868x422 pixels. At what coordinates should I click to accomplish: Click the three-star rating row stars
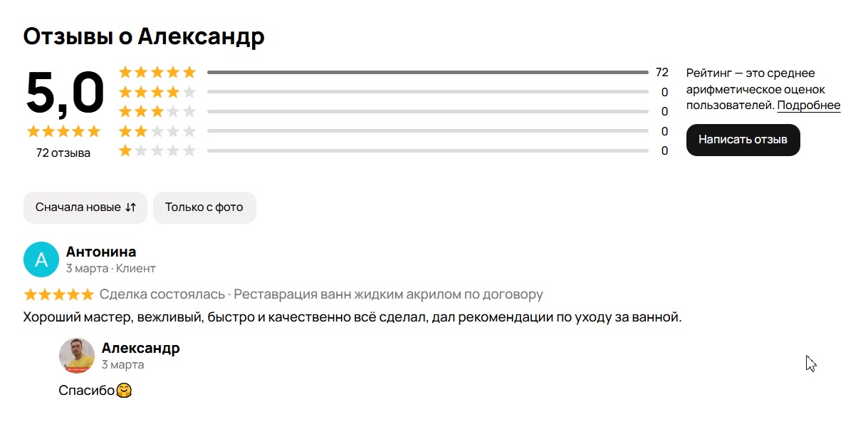click(157, 111)
